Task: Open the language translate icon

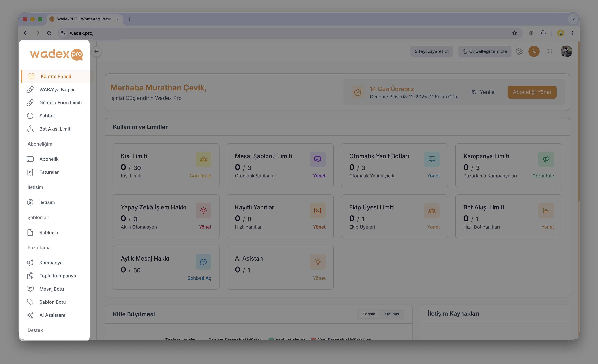Action: (534, 51)
